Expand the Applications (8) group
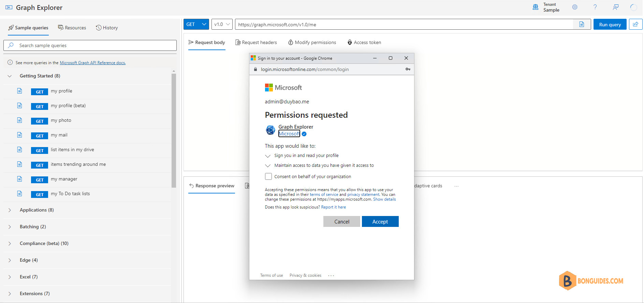 pos(10,210)
